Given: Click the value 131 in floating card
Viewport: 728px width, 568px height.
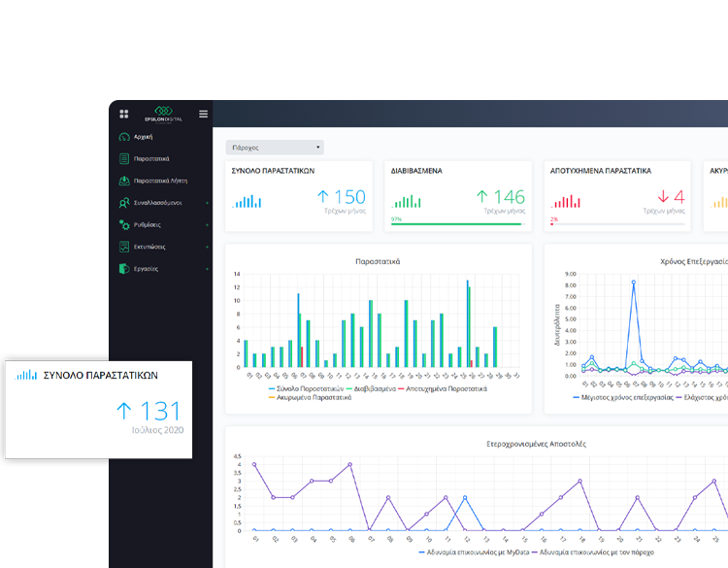Looking at the screenshot, I should (x=160, y=412).
